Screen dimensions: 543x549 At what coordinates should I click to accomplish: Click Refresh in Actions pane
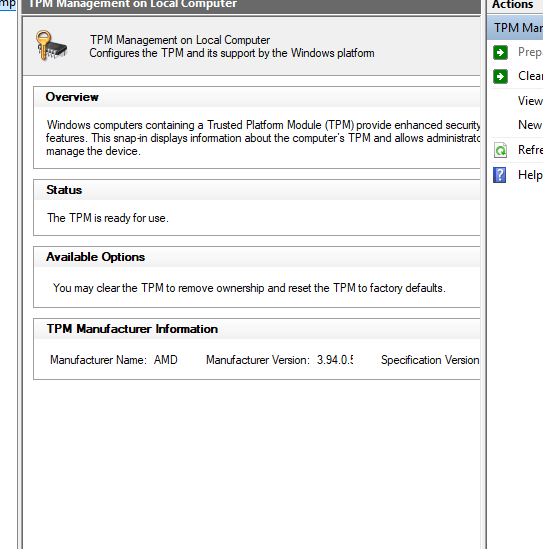(530, 150)
